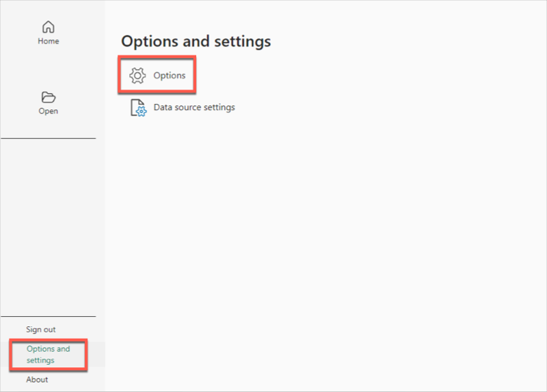This screenshot has width=547, height=392.
Task: Click the Open folder icon
Action: click(x=48, y=97)
